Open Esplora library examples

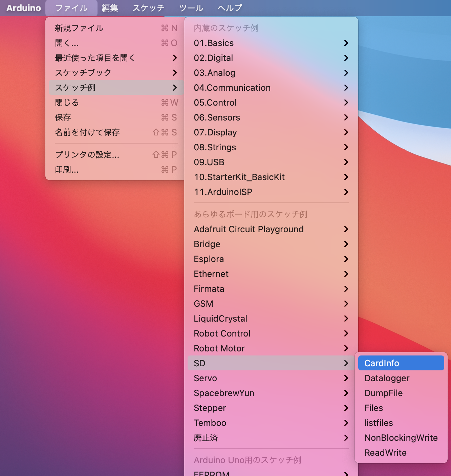tap(271, 259)
